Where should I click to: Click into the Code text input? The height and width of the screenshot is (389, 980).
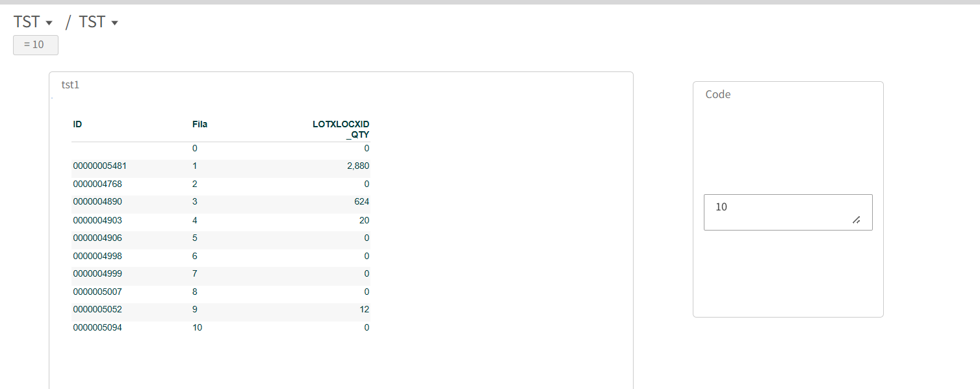click(788, 212)
